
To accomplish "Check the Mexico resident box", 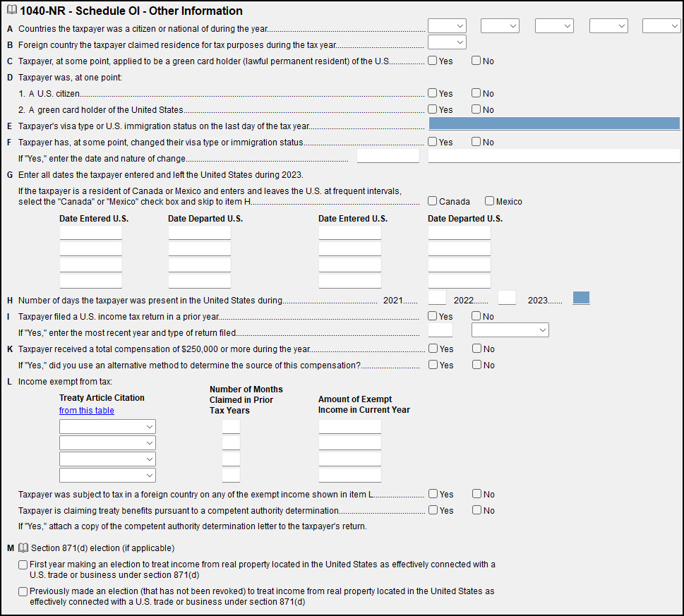I will [x=489, y=201].
